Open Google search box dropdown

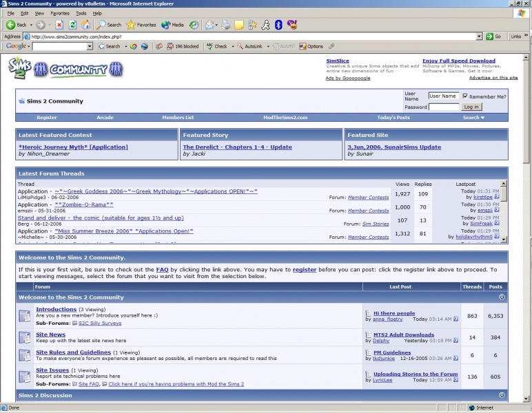[90, 46]
